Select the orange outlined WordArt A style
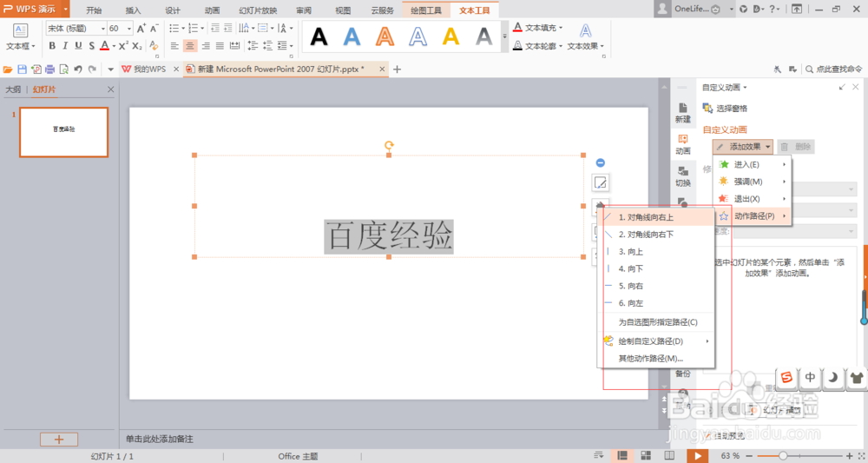 [x=385, y=36]
